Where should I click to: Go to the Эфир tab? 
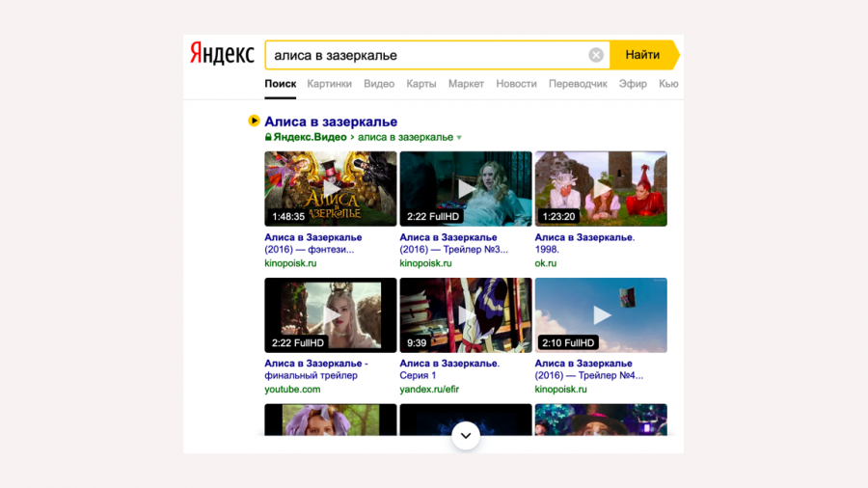click(x=633, y=84)
